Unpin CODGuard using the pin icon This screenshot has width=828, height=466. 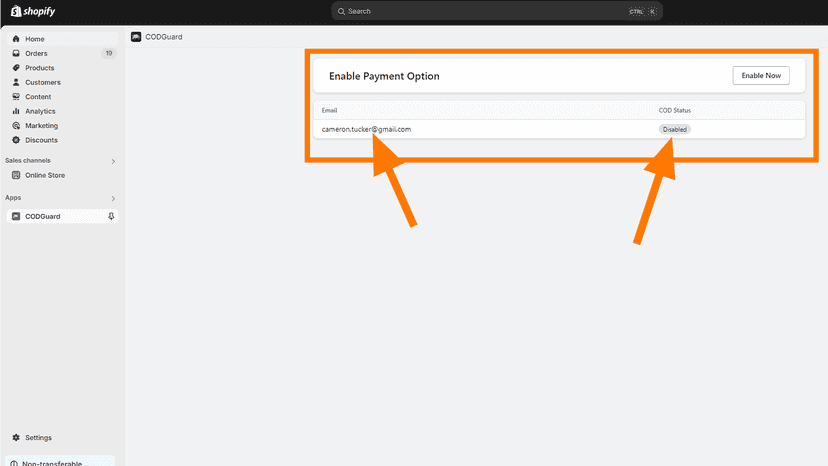point(111,217)
